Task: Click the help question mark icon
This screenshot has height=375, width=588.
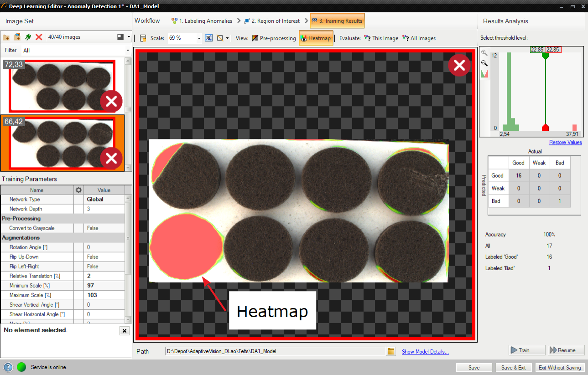Action: point(8,367)
